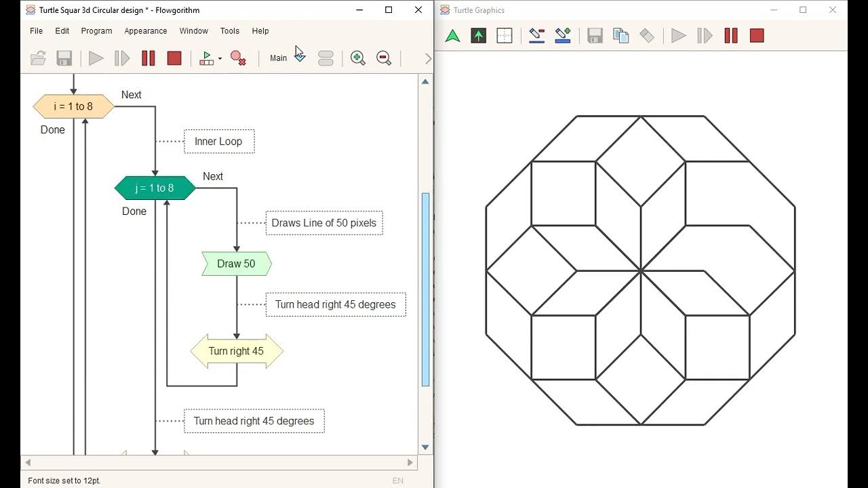The height and width of the screenshot is (488, 868).
Task: Click the black-square turtle arrow icon
Action: coord(479,36)
